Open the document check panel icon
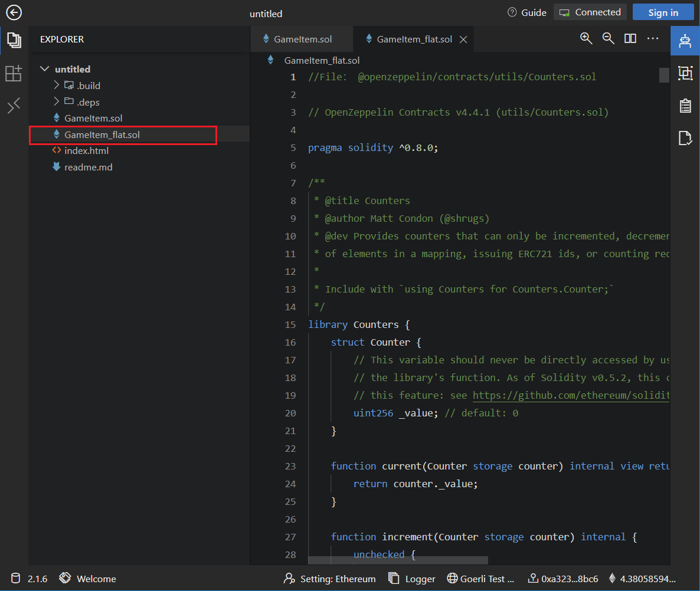700x591 pixels. 685,138
